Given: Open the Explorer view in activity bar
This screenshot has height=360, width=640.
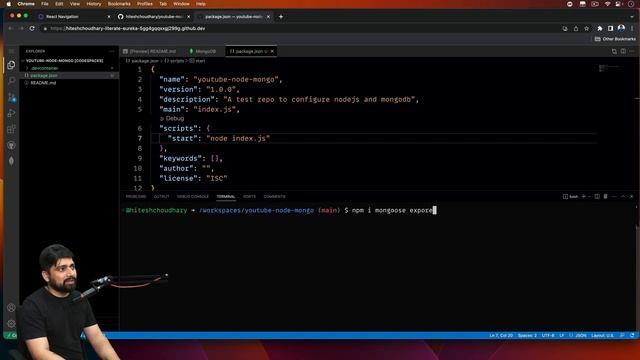Looking at the screenshot, I should tap(11, 65).
